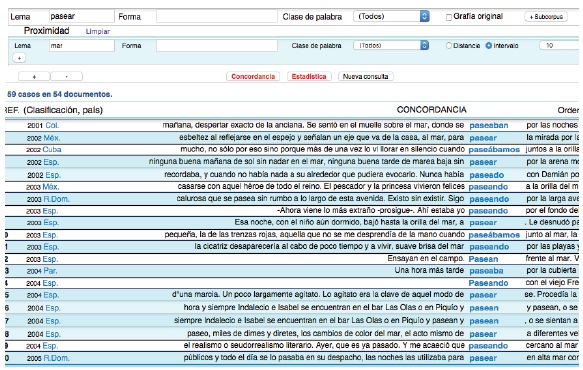Click the proximity Lema field containing 'mar'
Viewport: 583px width, 370px height.
(x=81, y=45)
